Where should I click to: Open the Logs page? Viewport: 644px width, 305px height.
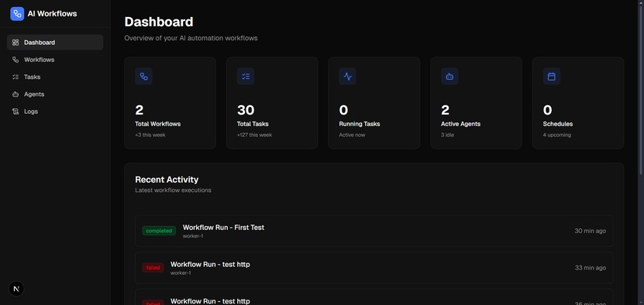[55, 111]
